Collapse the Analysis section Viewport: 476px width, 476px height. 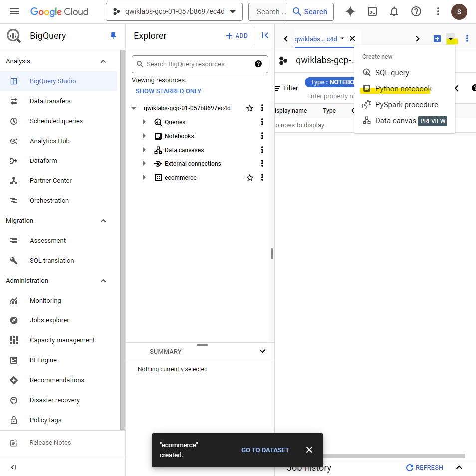pyautogui.click(x=103, y=61)
